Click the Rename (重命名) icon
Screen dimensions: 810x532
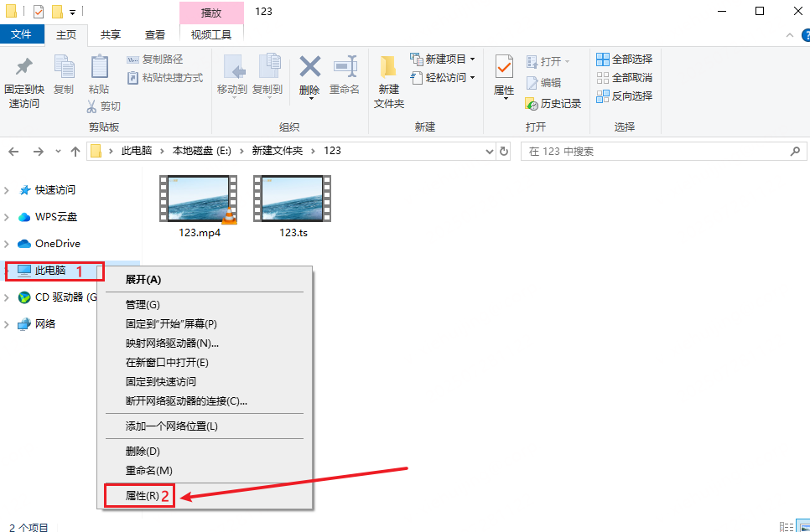(x=345, y=67)
